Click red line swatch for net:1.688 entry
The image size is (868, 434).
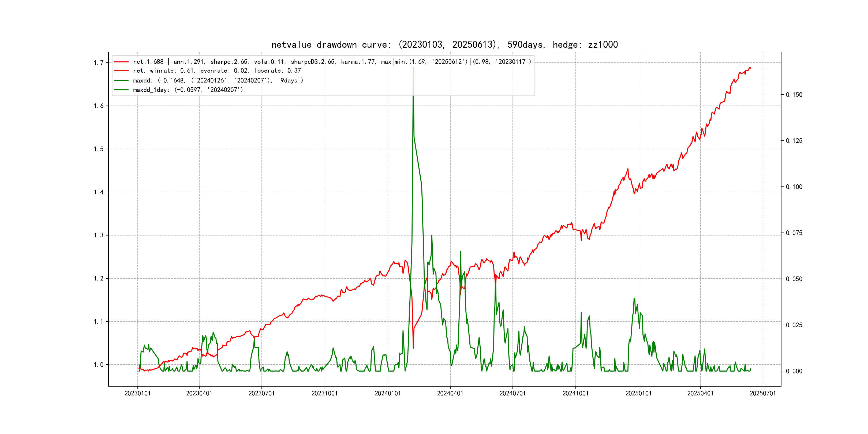tap(121, 62)
